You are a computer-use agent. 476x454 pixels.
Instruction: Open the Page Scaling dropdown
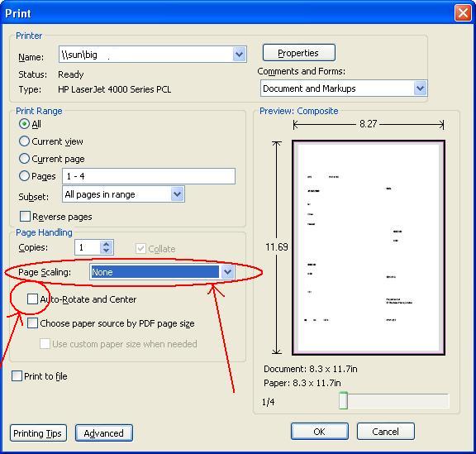coord(228,272)
